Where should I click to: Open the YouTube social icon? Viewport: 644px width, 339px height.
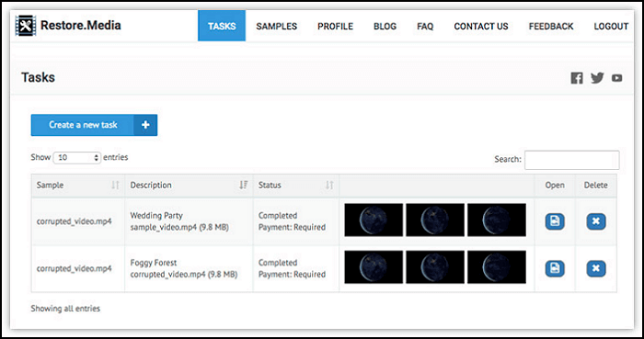tap(616, 78)
